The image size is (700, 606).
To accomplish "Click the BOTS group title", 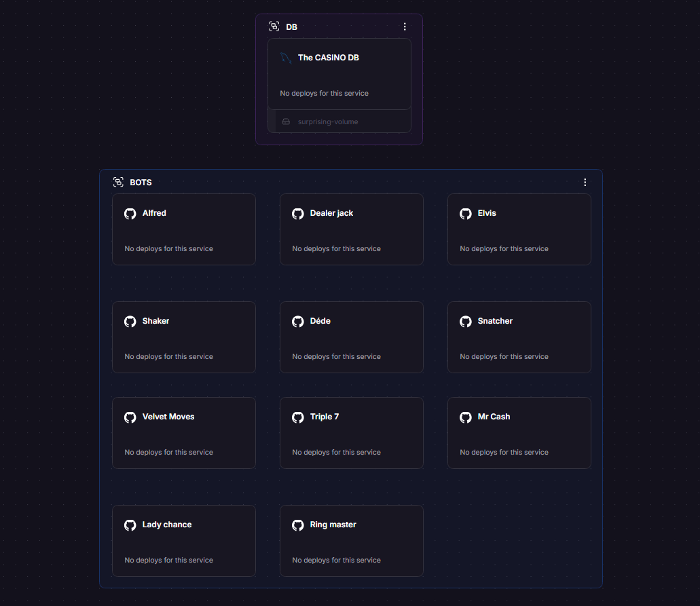I will 141,183.
